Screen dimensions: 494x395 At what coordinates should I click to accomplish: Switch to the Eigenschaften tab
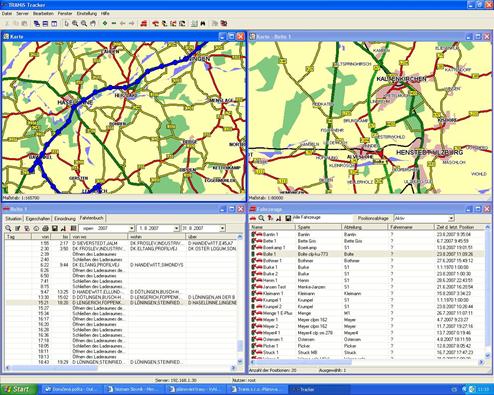[38, 219]
